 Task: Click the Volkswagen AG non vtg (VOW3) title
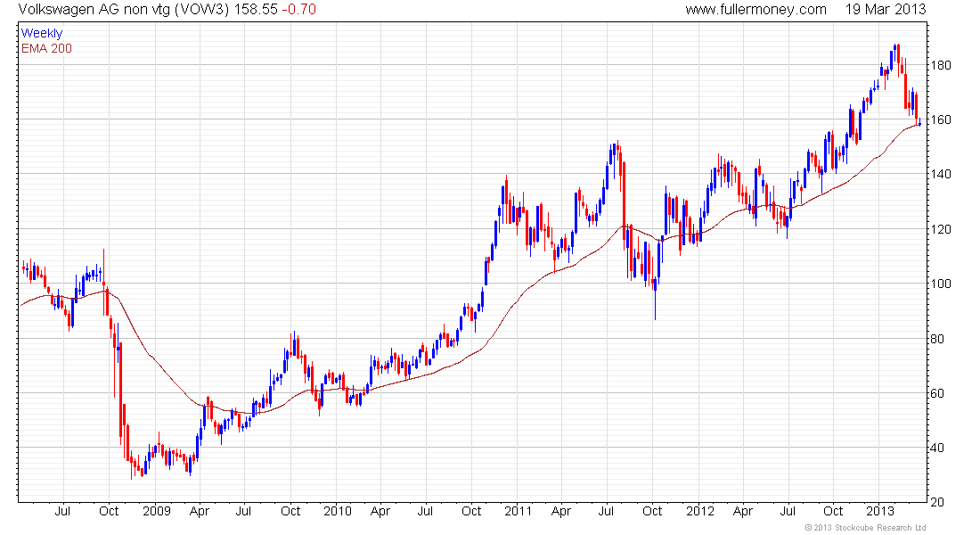[125, 10]
